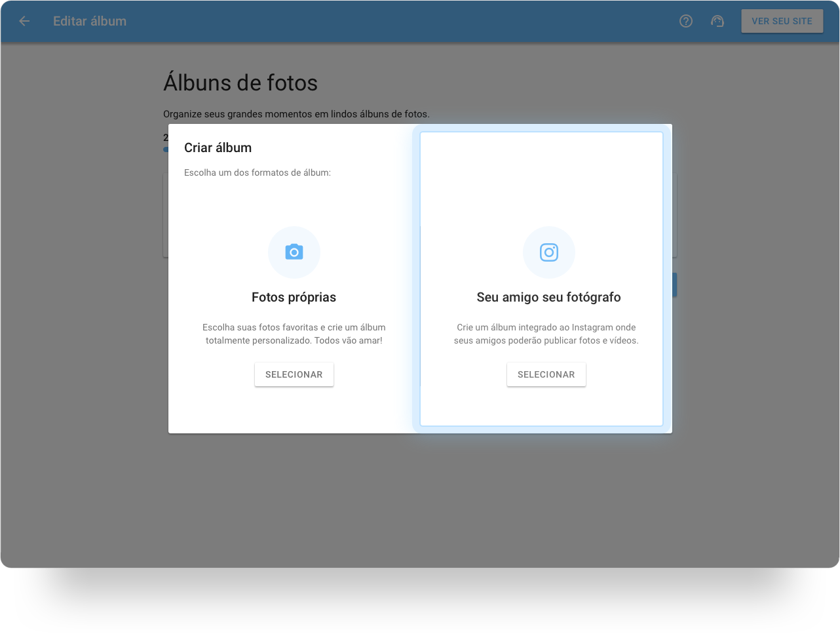This screenshot has width=840, height=634.
Task: Click the Seu amigo seu fotógrafo heading text
Action: 548,297
